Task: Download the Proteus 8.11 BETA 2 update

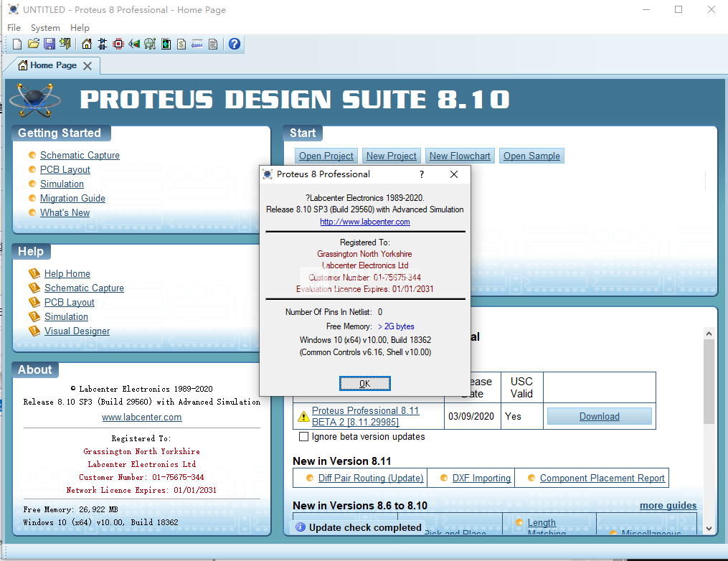Action: click(x=600, y=417)
